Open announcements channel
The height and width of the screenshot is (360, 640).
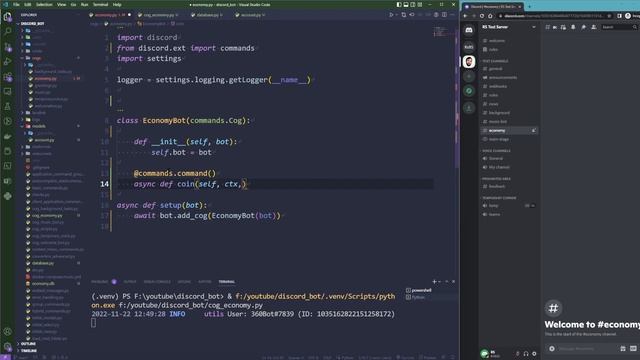[503, 78]
